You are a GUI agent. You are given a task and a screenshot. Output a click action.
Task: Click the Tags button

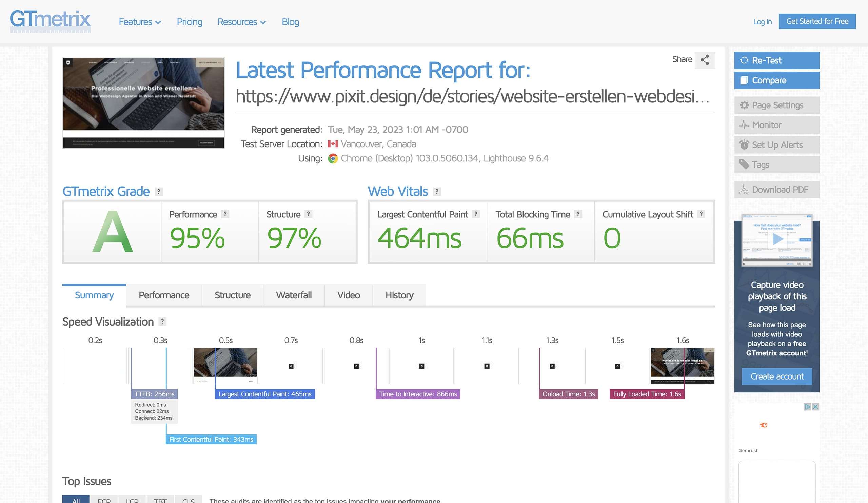(x=777, y=165)
